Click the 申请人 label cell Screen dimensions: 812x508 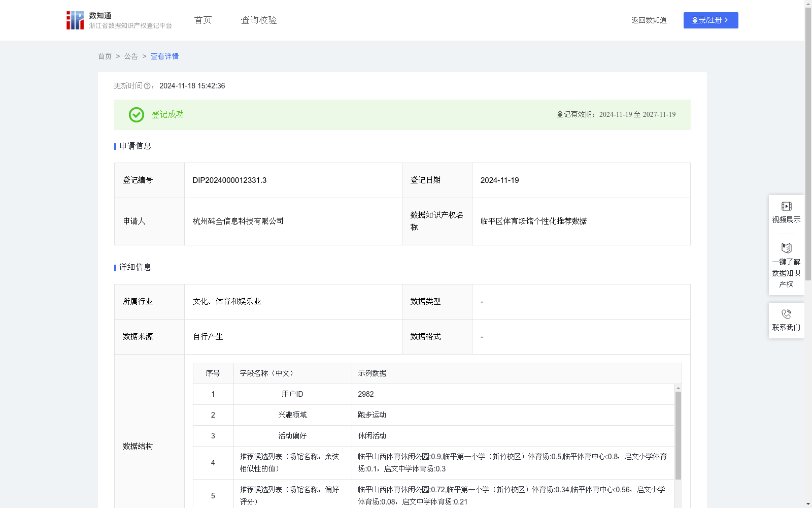pos(149,221)
